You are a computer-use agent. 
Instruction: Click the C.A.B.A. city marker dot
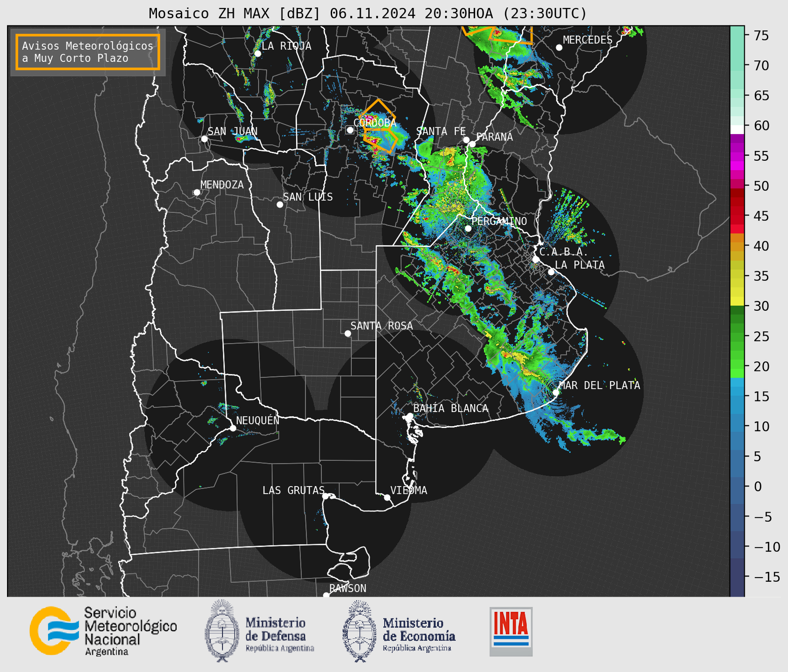point(536,259)
